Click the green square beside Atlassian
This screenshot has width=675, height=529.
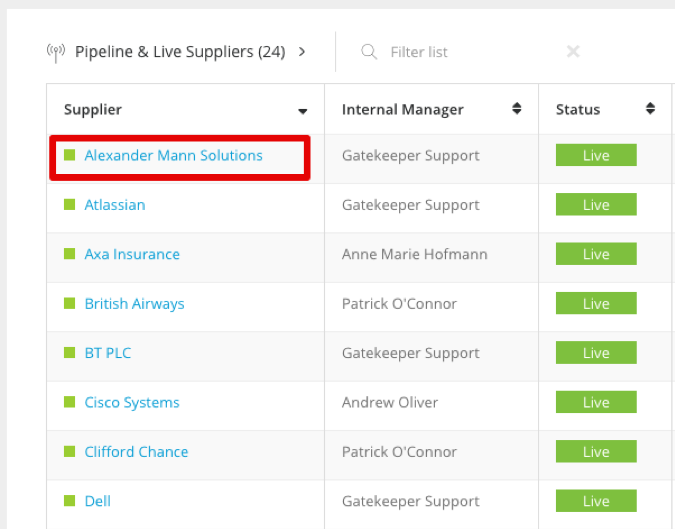click(x=69, y=204)
